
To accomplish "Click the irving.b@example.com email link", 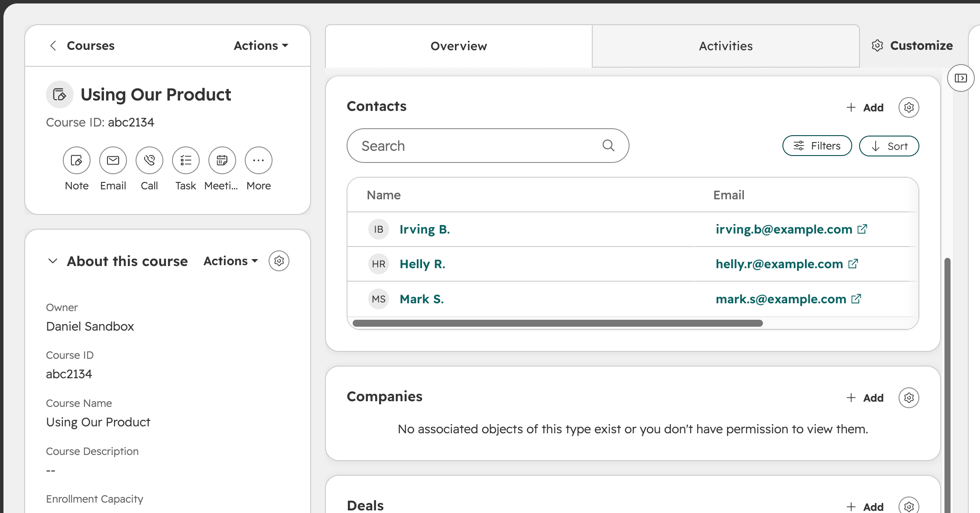I will (x=784, y=229).
